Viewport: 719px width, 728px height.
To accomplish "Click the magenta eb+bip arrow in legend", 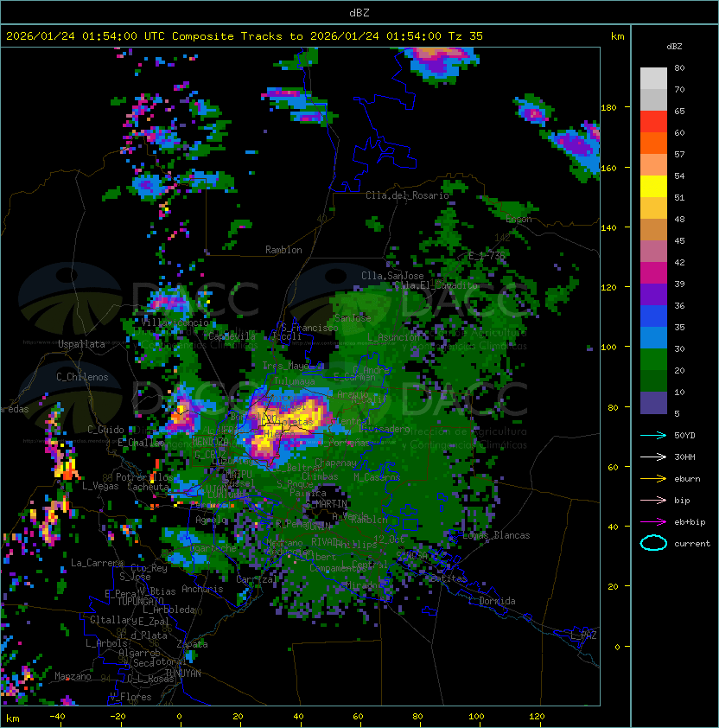I will 653,522.
